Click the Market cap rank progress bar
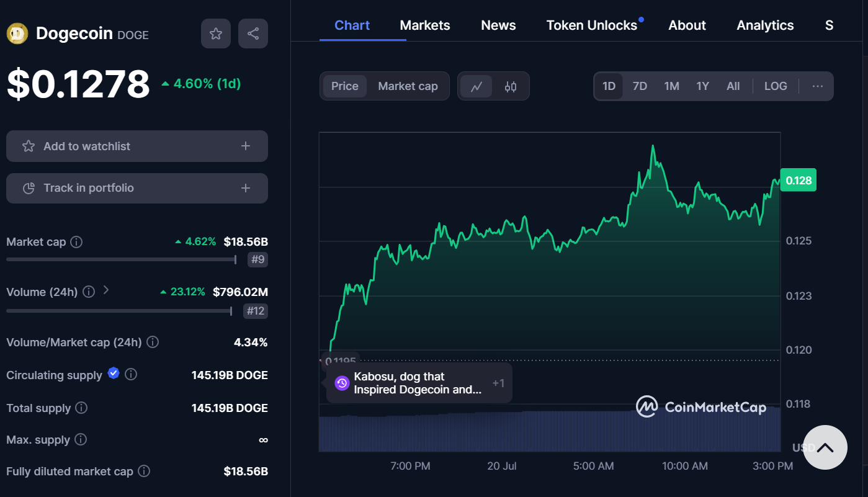 [x=121, y=259]
